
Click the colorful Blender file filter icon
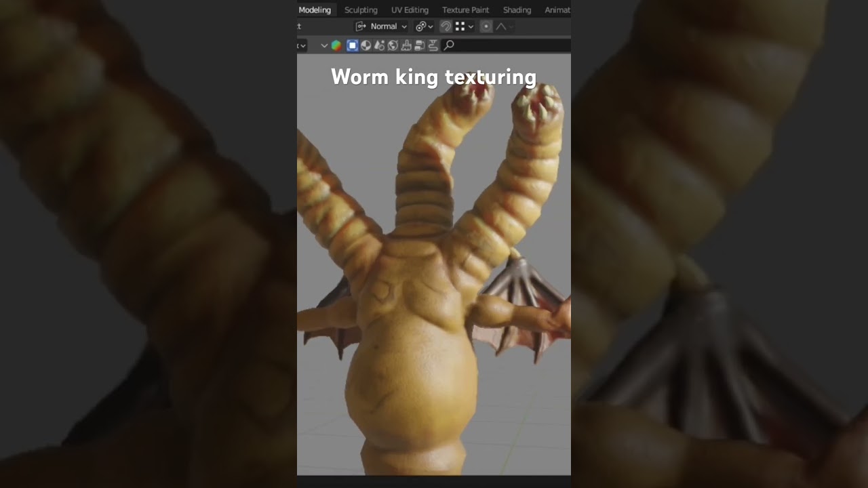coord(336,45)
